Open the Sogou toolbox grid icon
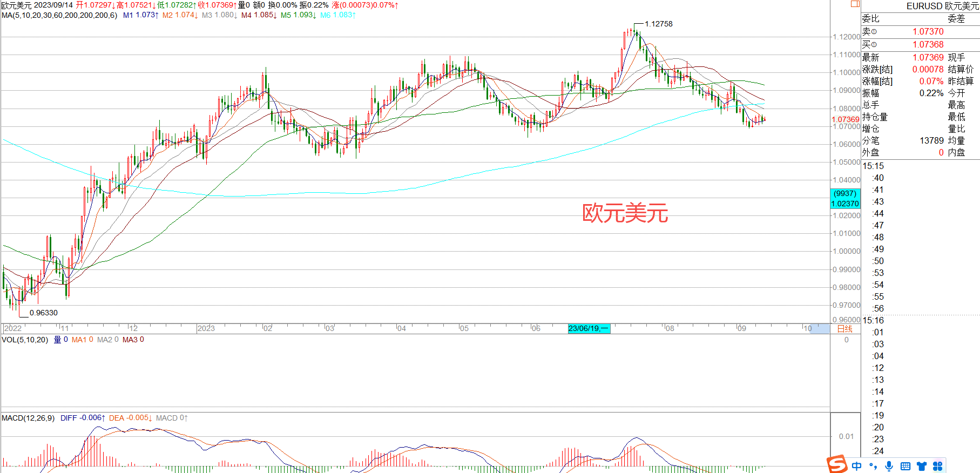980x473 pixels. (x=938, y=466)
